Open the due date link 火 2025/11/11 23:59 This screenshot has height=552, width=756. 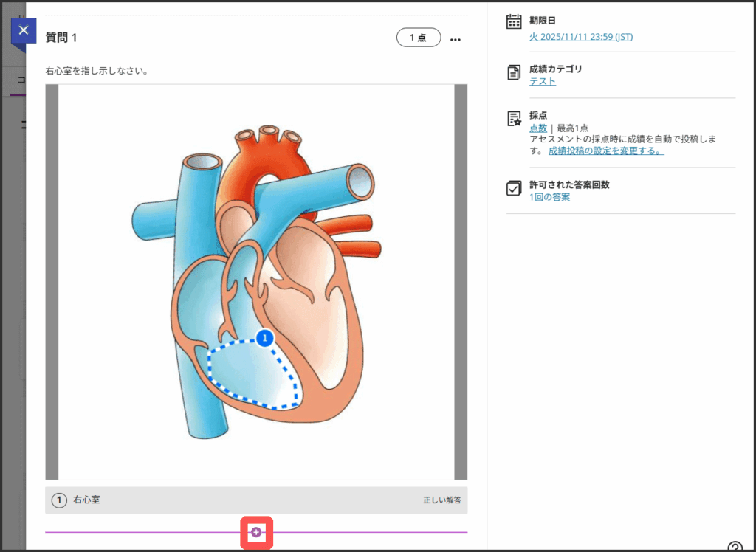coord(580,37)
